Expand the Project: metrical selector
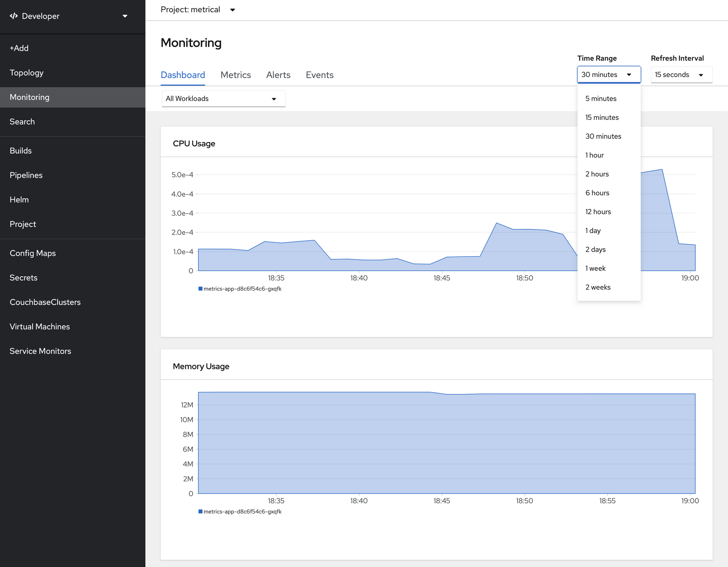 click(198, 10)
